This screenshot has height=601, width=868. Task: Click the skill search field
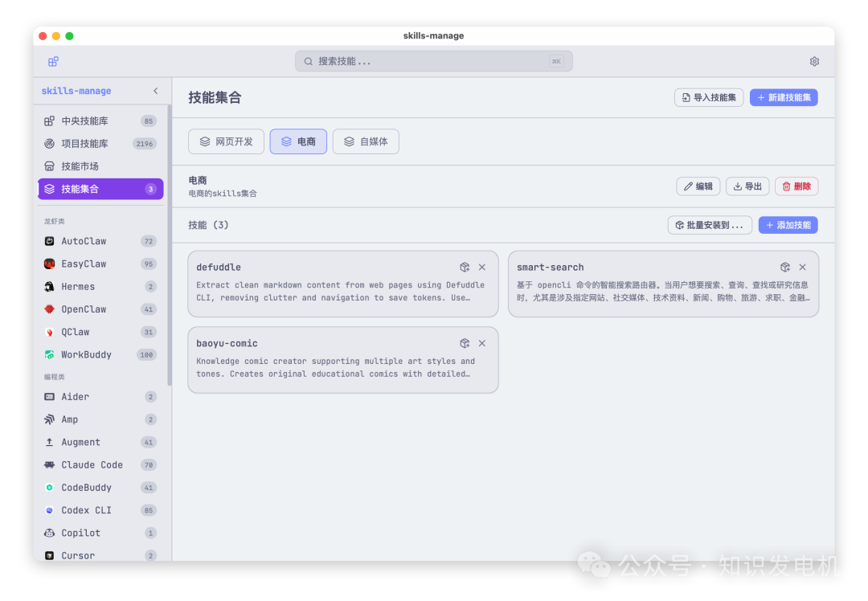433,61
